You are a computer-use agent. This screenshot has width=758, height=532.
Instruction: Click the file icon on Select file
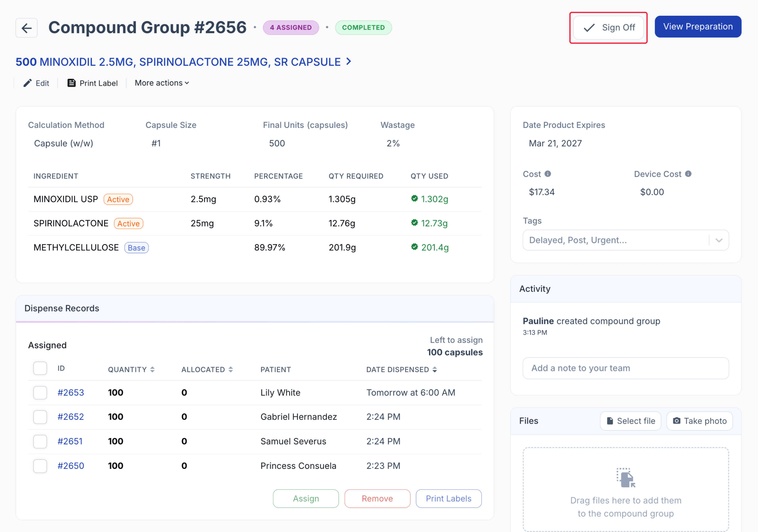[x=610, y=421]
